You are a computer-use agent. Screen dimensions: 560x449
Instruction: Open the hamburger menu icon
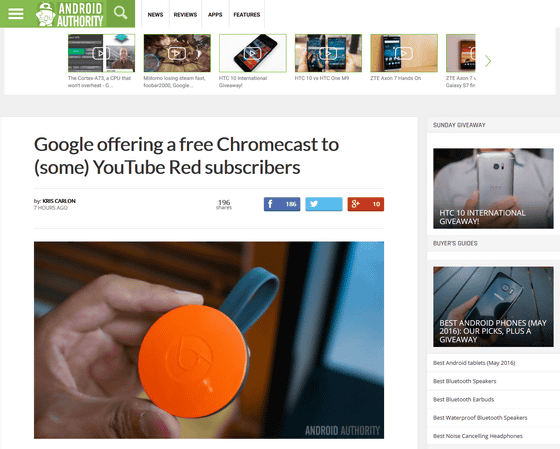tap(16, 14)
